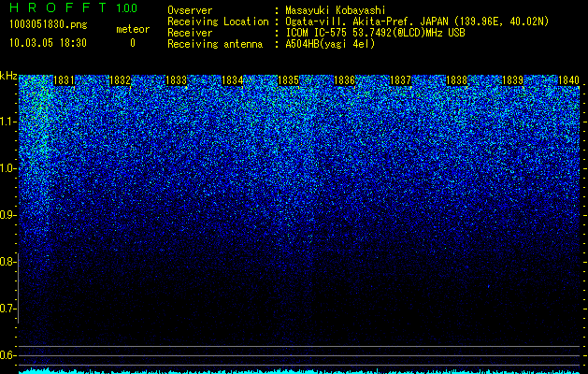Click the HROFFT program title text

pos(57,7)
